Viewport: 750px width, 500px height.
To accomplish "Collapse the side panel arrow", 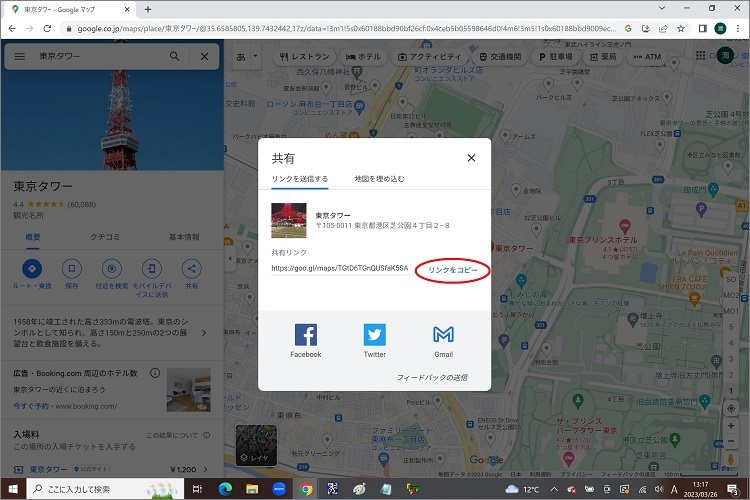I will (x=230, y=259).
